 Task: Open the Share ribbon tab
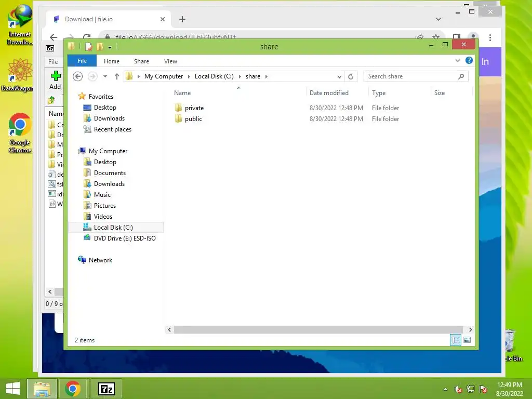[141, 61]
